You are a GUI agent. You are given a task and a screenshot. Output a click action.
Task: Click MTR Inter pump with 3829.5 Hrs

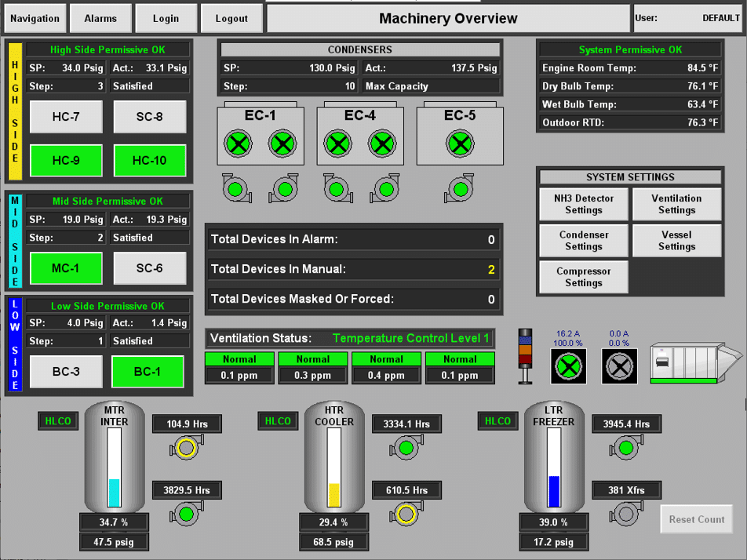coord(186,515)
